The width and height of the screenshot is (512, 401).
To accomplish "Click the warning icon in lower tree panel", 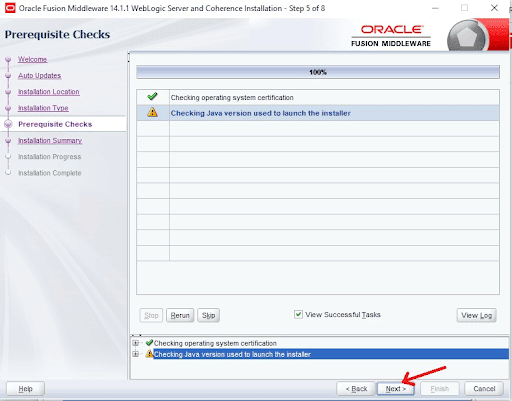I will tap(149, 354).
